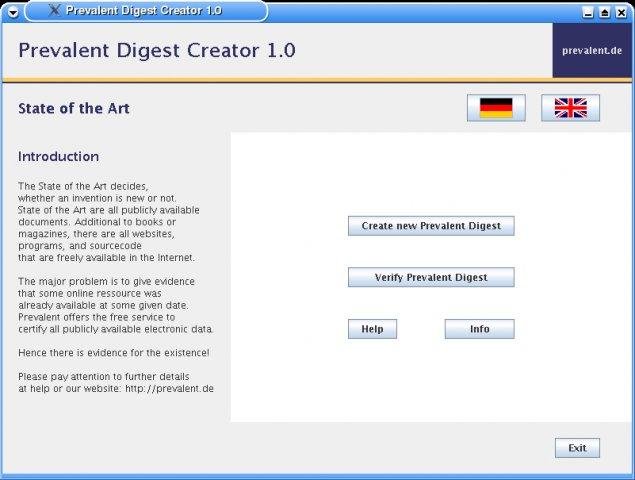Screen dimensions: 635x480
Task: Click the http://prevalent.de website text
Action: pyautogui.click(x=169, y=388)
